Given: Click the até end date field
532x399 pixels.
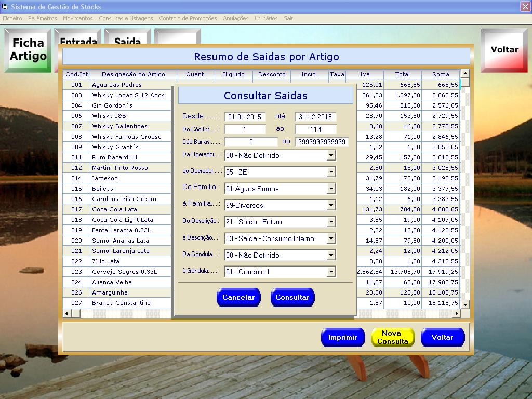Looking at the screenshot, I should click(x=315, y=117).
